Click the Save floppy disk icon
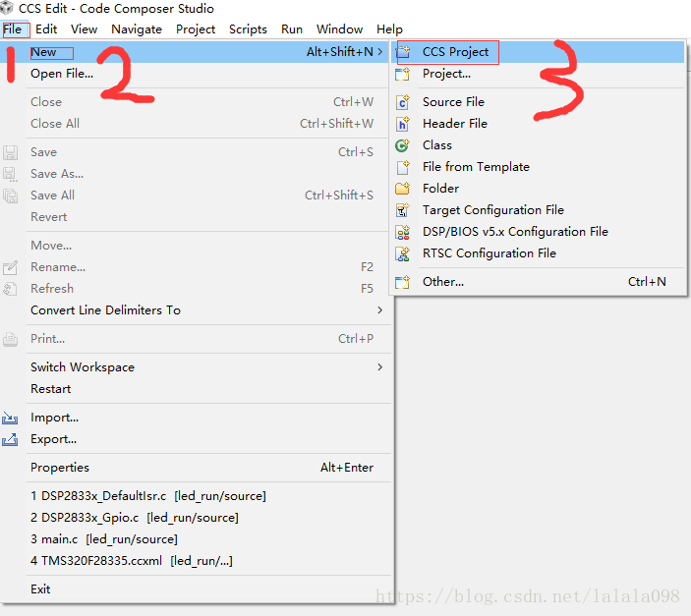The height and width of the screenshot is (616, 691). pos(10,152)
